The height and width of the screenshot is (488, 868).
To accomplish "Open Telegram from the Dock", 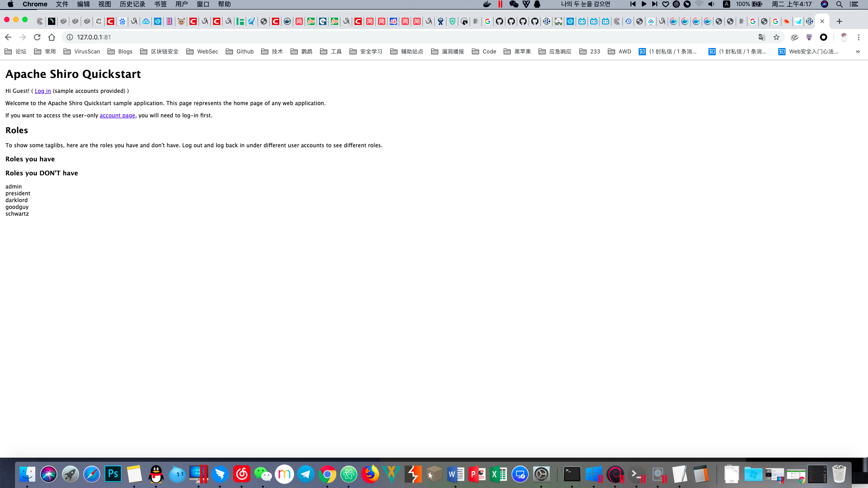I will (306, 474).
